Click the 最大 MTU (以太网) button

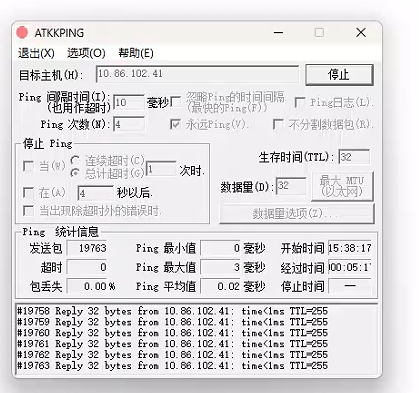[x=342, y=186]
